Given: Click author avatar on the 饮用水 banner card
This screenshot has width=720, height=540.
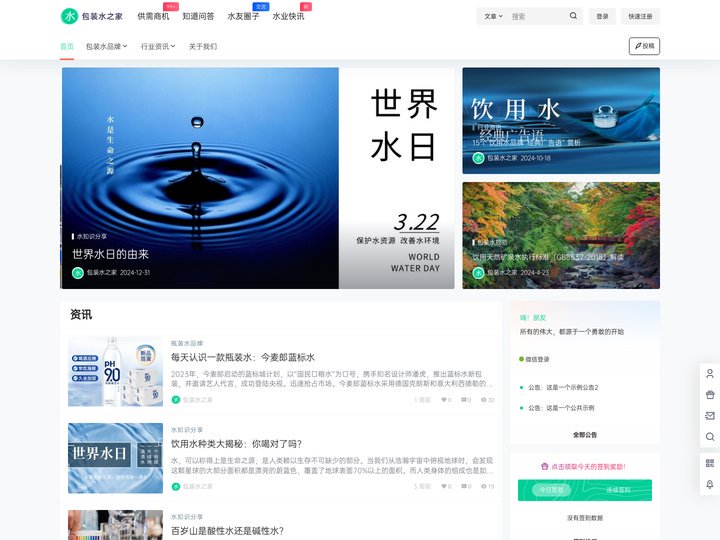Looking at the screenshot, I should (x=478, y=158).
